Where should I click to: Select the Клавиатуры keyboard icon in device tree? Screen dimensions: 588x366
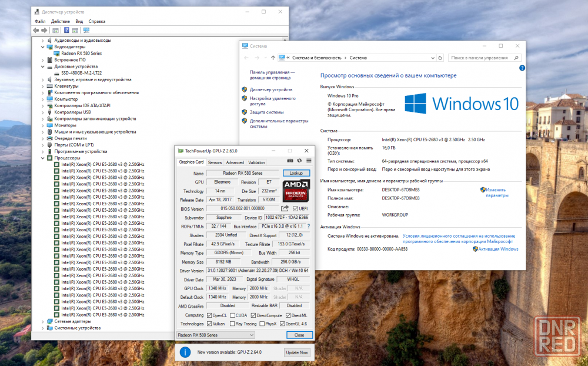(x=49, y=86)
